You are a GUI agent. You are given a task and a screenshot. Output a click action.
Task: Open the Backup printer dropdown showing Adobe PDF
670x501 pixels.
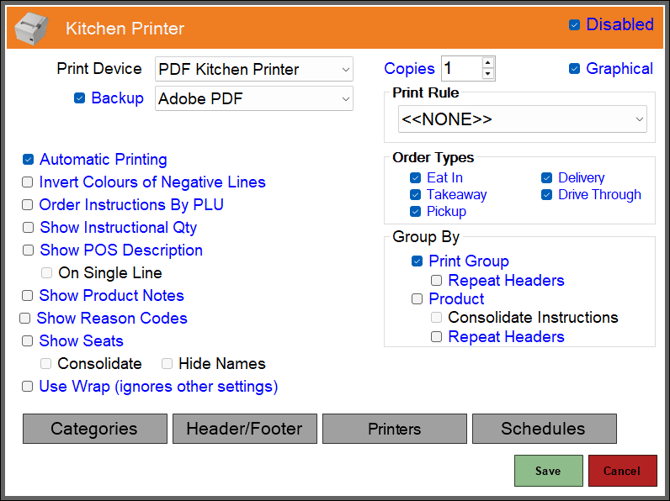point(254,99)
